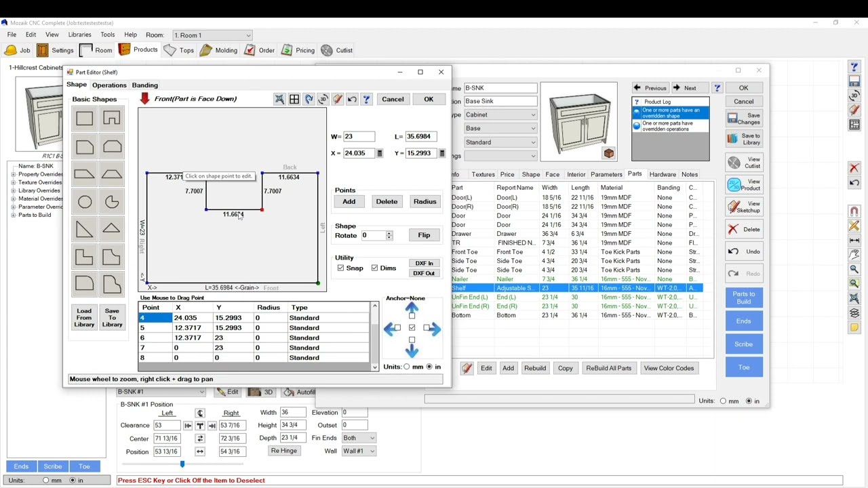Select the circle basic shape
The width and height of the screenshot is (868, 488).
point(84,202)
